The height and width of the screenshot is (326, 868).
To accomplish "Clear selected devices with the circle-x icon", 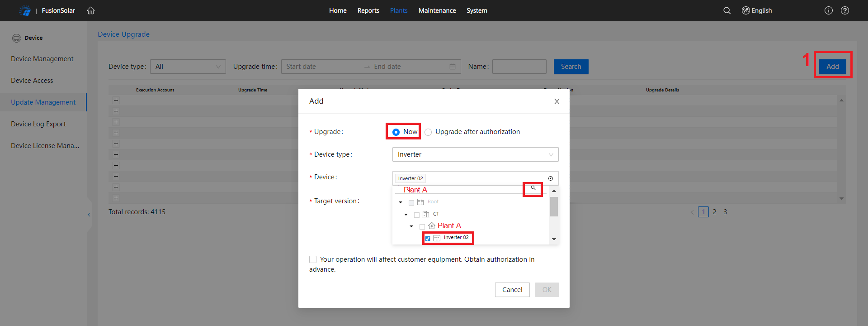I will 551,178.
